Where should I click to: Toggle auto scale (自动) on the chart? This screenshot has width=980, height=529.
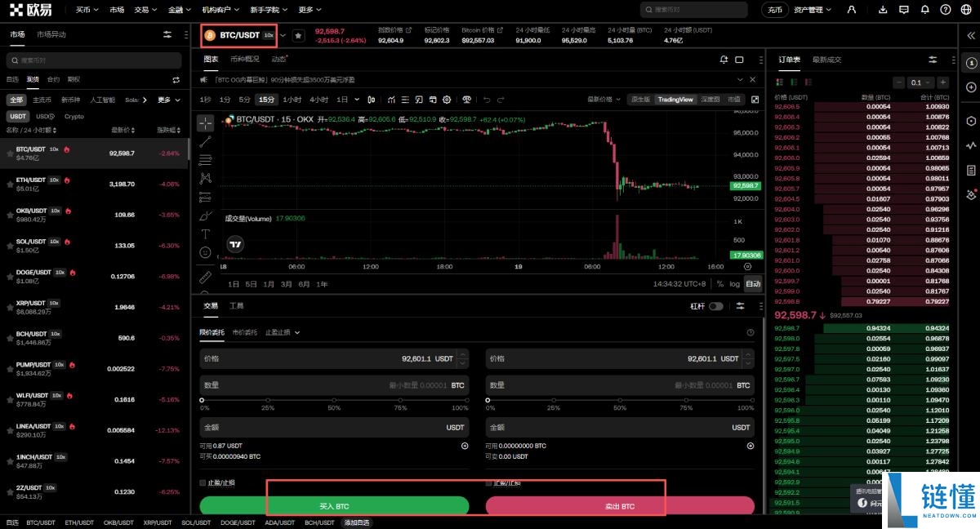(x=753, y=284)
